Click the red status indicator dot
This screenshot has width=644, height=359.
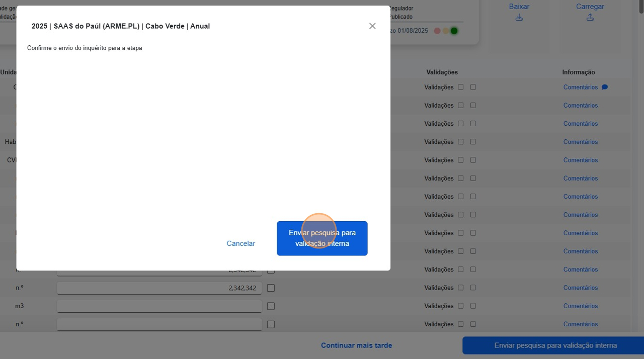[x=437, y=31]
